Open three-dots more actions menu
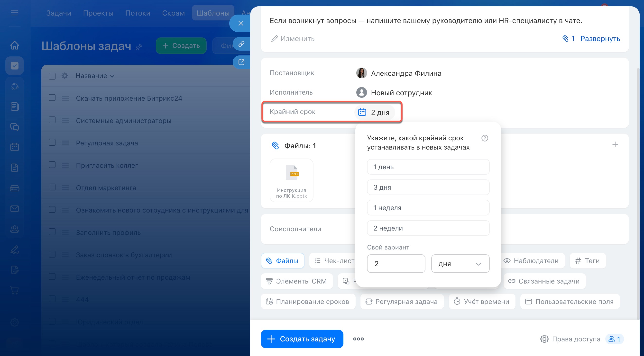This screenshot has height=356, width=644. (x=358, y=339)
